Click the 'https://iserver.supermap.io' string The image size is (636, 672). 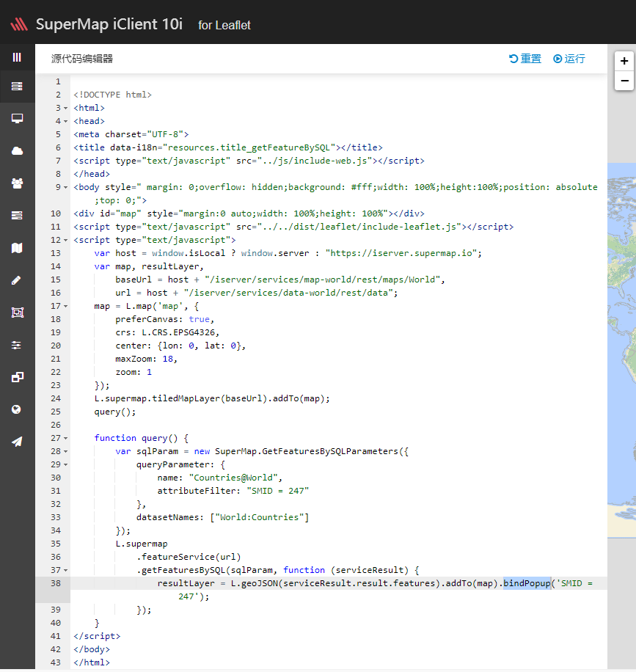[x=401, y=253]
